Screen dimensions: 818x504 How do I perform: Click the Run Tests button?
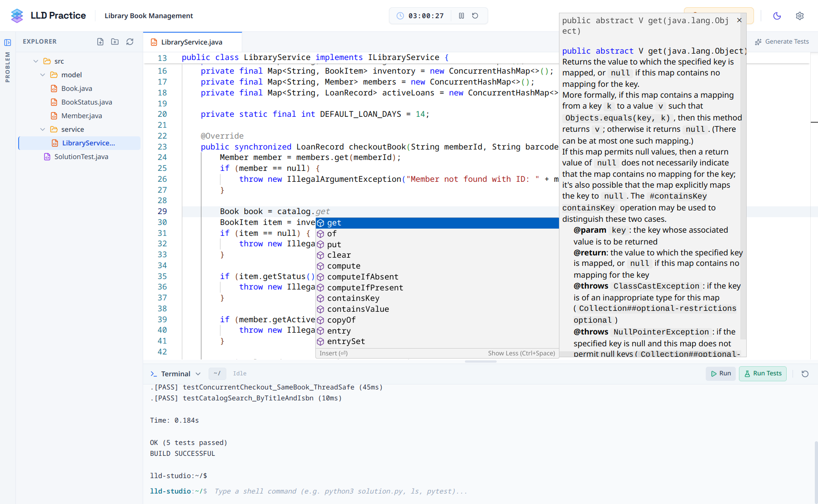coord(763,373)
